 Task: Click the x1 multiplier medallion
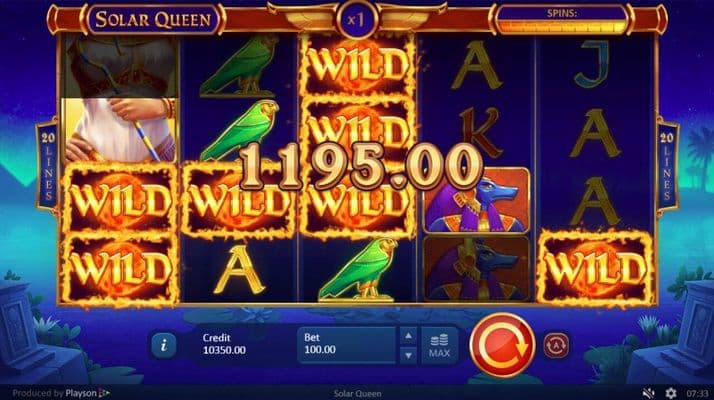(356, 20)
